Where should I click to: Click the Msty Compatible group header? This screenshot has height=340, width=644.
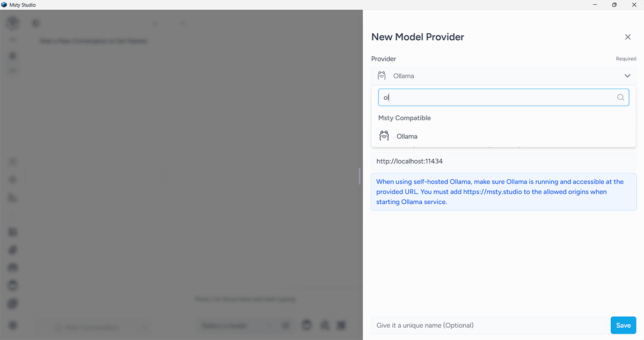(x=405, y=118)
